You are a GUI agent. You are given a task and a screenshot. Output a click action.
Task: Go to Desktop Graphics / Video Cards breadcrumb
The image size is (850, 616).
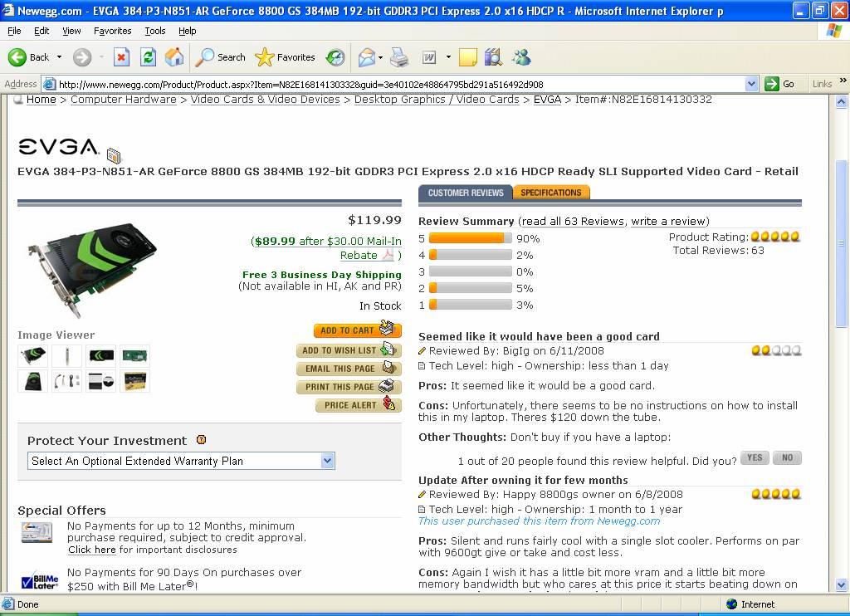[437, 100]
